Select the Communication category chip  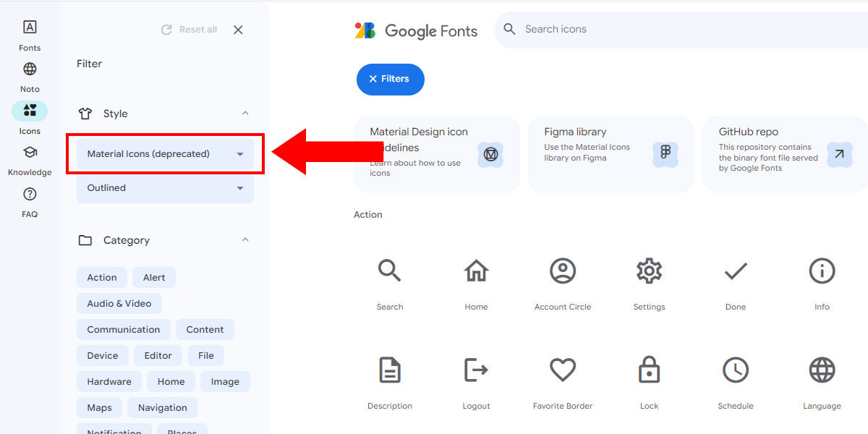[x=124, y=330]
